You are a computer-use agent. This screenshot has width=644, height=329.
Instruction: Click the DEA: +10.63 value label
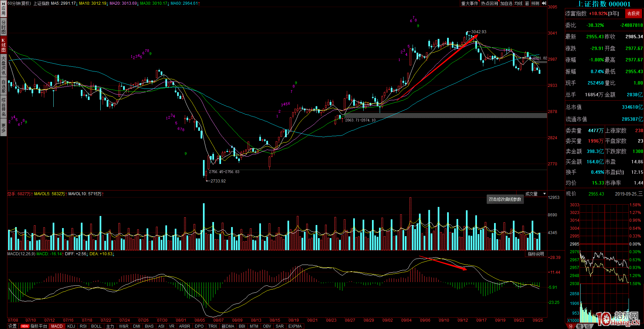pos(102,254)
